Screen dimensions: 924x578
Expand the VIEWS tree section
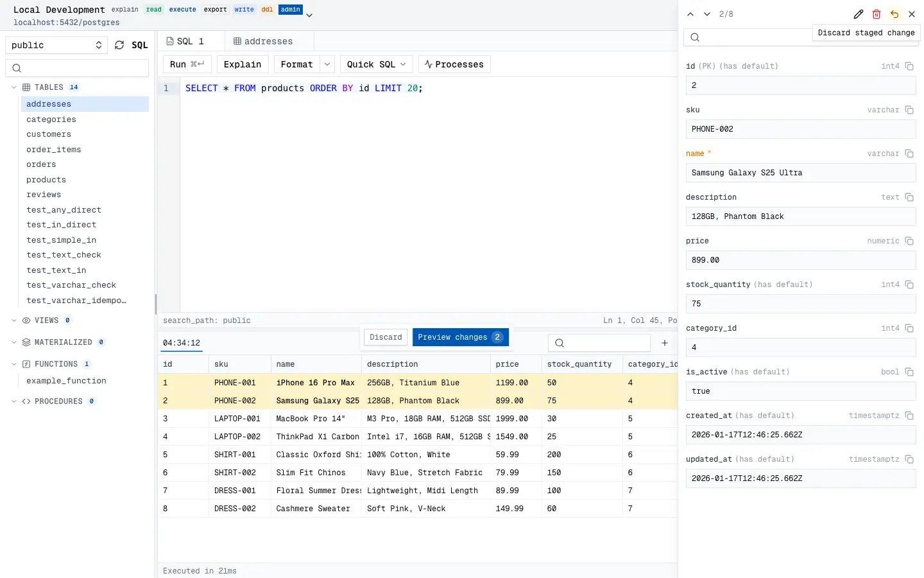point(14,320)
